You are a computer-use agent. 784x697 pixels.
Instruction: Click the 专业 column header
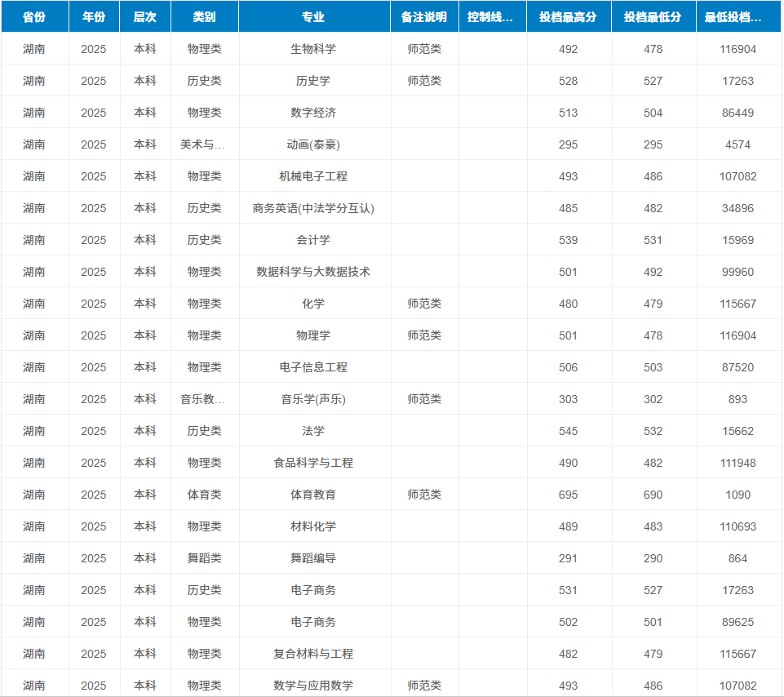(x=314, y=16)
